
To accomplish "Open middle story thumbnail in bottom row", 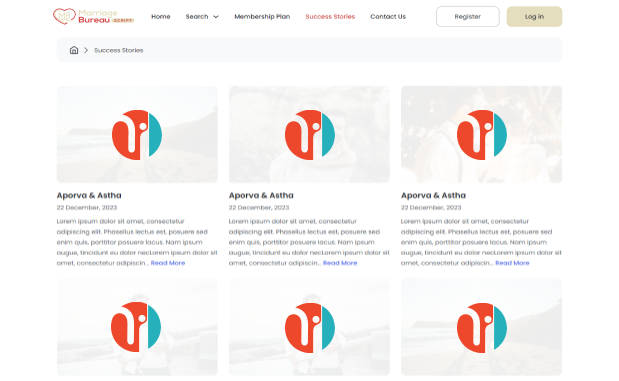I will pyautogui.click(x=309, y=327).
